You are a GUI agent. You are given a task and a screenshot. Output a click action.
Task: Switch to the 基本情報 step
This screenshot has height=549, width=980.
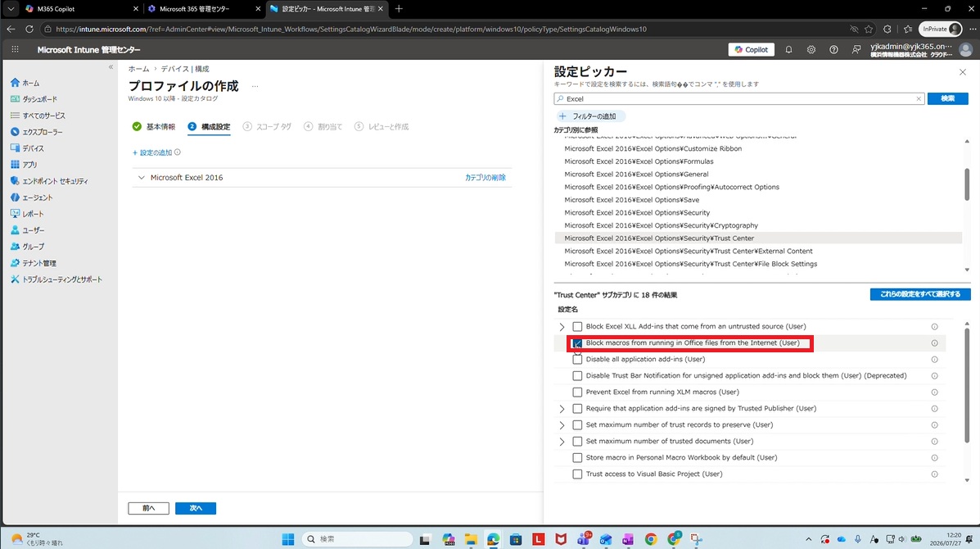(154, 126)
